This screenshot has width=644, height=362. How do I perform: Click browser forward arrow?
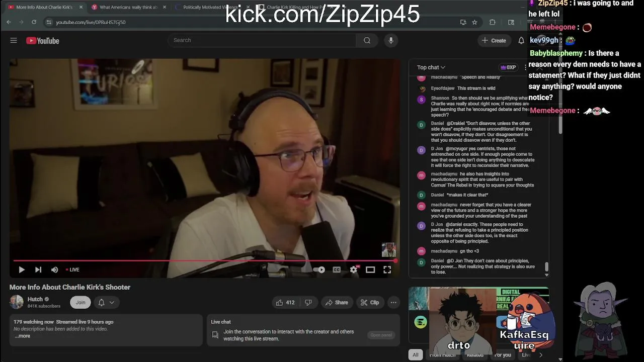click(21, 22)
